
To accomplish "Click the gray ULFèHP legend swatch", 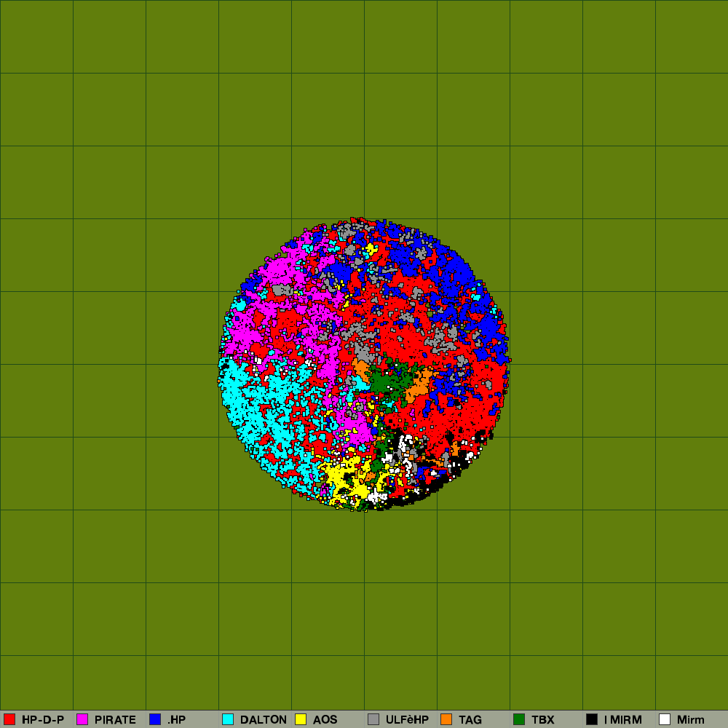I will click(x=373, y=719).
